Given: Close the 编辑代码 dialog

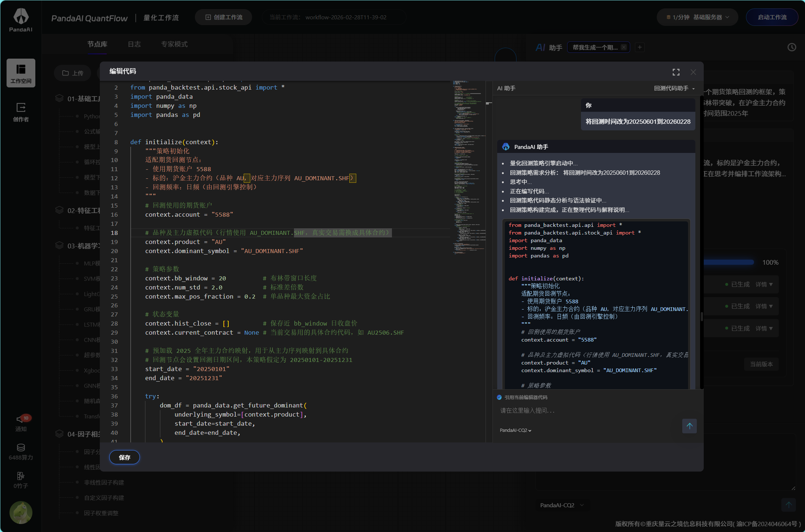Looking at the screenshot, I should pos(693,72).
